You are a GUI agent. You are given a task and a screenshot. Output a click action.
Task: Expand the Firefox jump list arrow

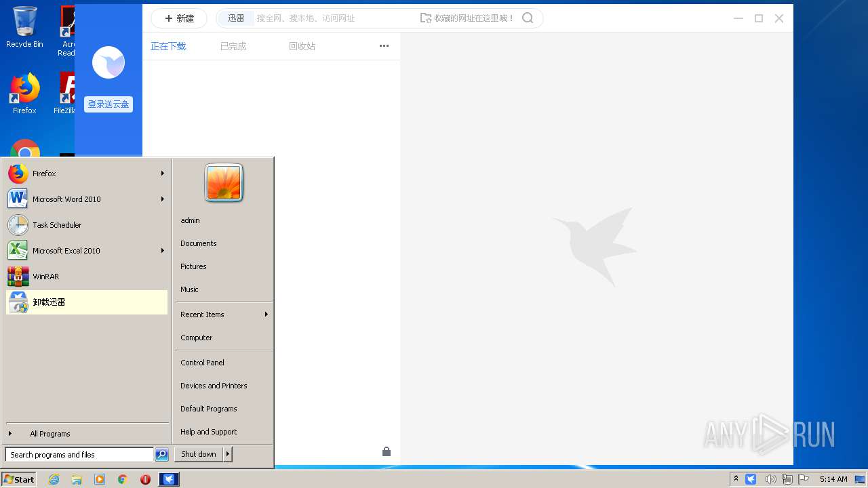pos(163,174)
